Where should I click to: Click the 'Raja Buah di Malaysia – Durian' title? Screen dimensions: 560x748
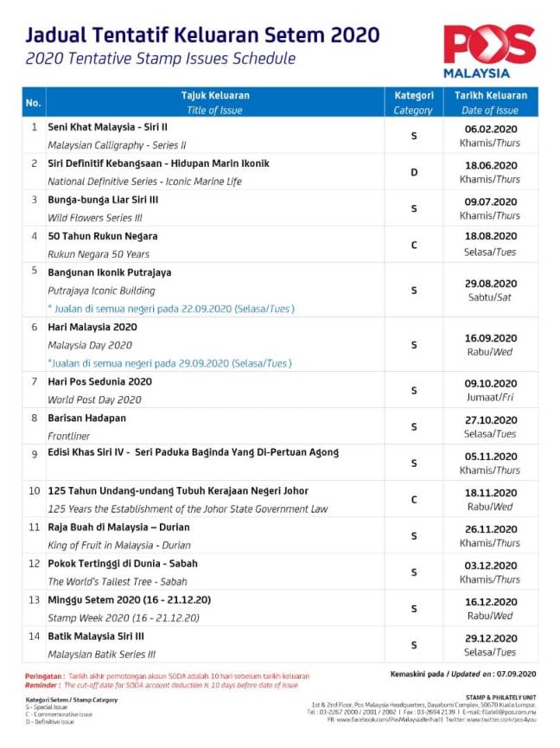[118, 527]
